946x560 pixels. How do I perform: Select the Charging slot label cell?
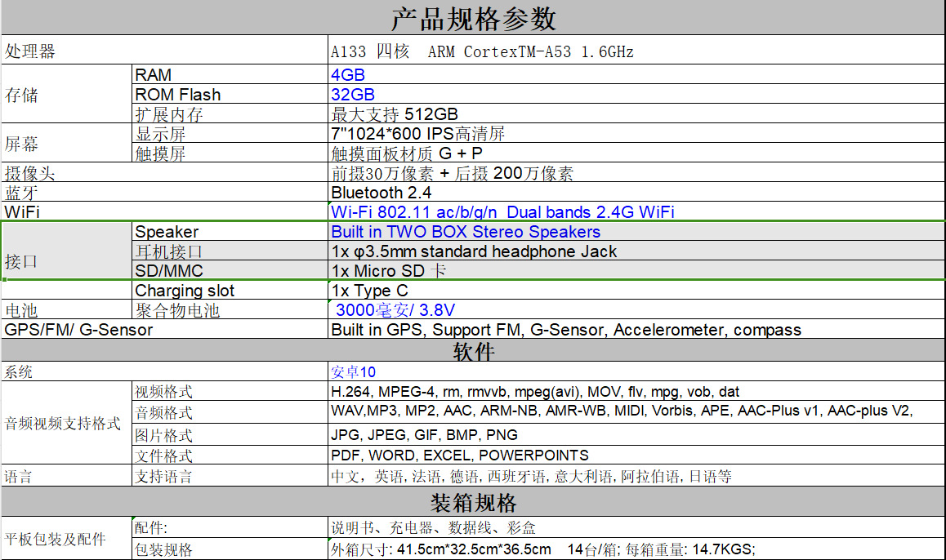click(230, 290)
